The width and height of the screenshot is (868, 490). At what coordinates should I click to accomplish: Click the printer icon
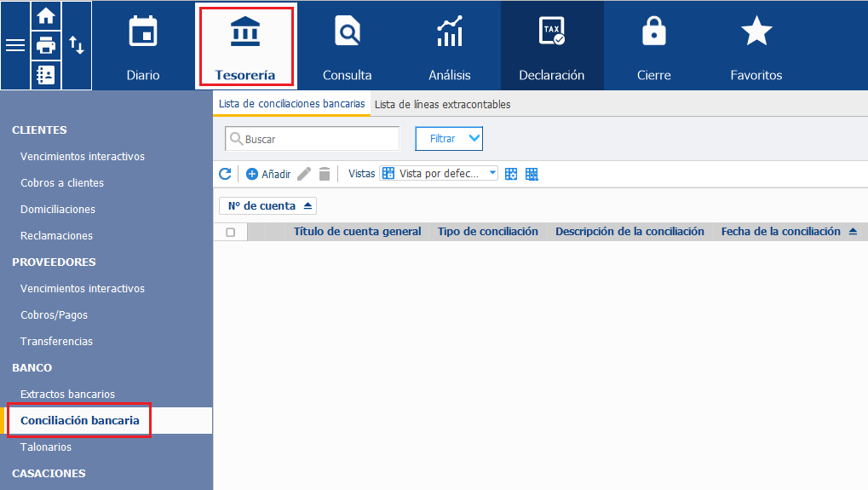coord(45,45)
